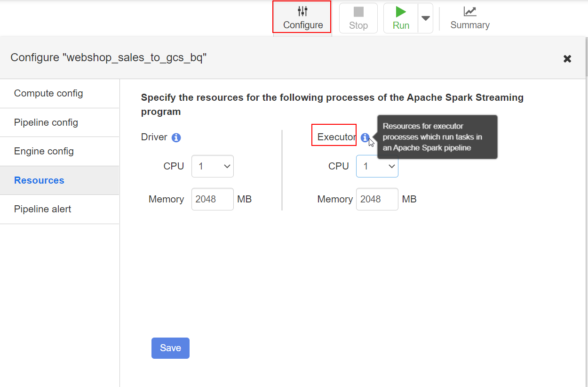Focus the Executor Memory input field
This screenshot has height=387, width=588.
[x=377, y=199]
